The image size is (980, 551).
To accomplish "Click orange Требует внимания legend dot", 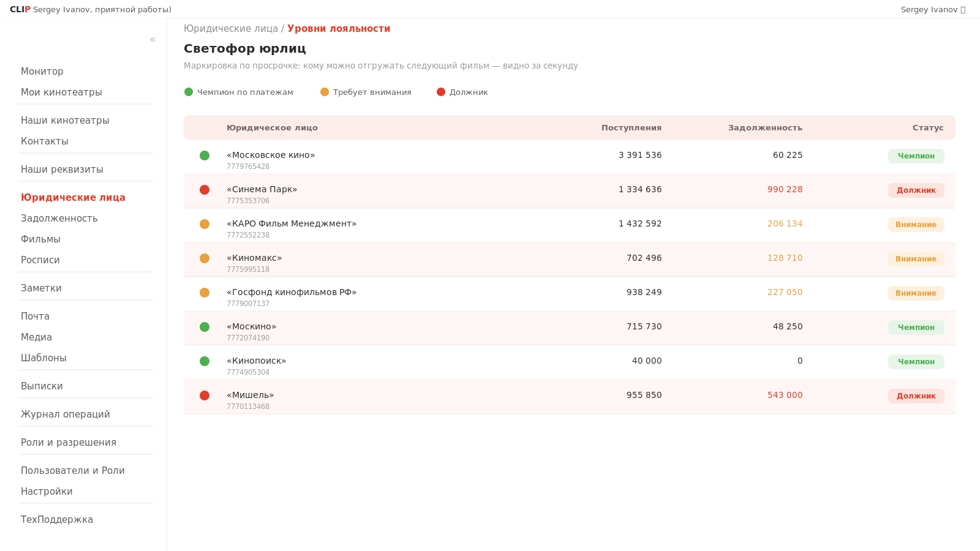I will (325, 92).
